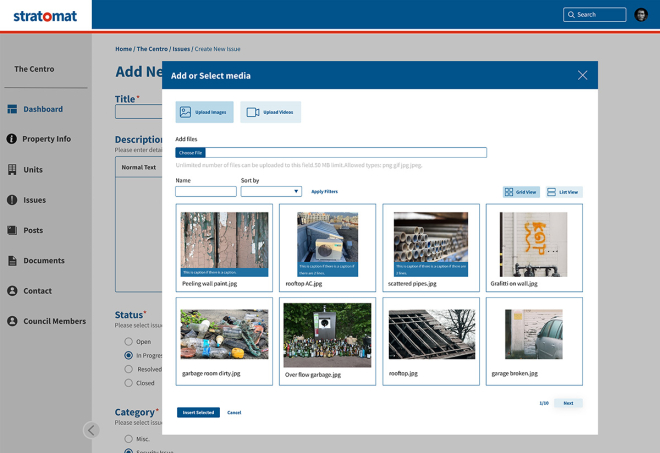This screenshot has width=660, height=453.
Task: Click the Apply Filters link
Action: click(325, 192)
